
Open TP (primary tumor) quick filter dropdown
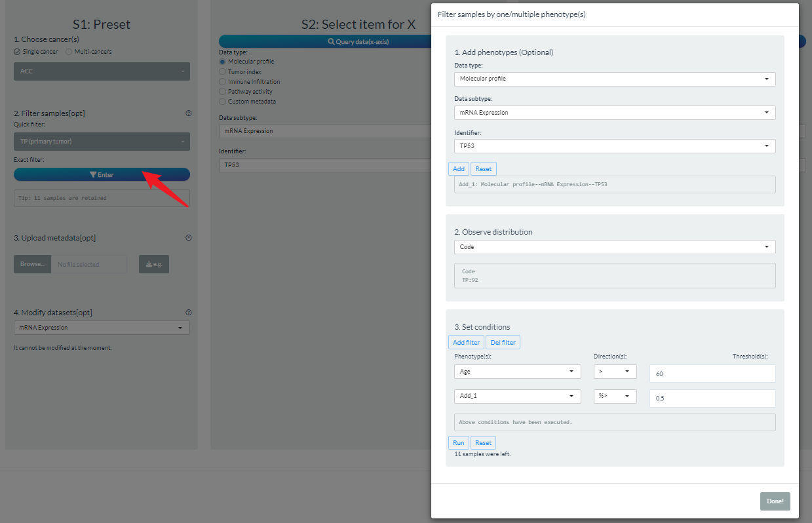(102, 142)
